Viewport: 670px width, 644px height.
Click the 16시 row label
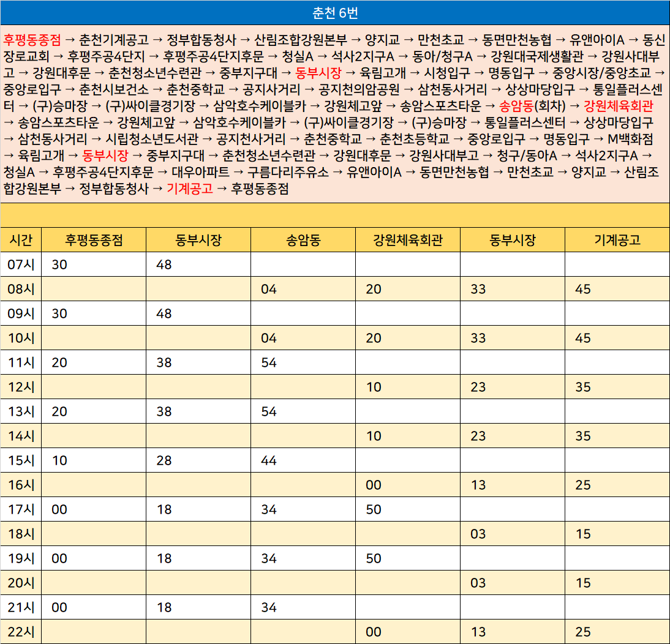click(x=21, y=485)
